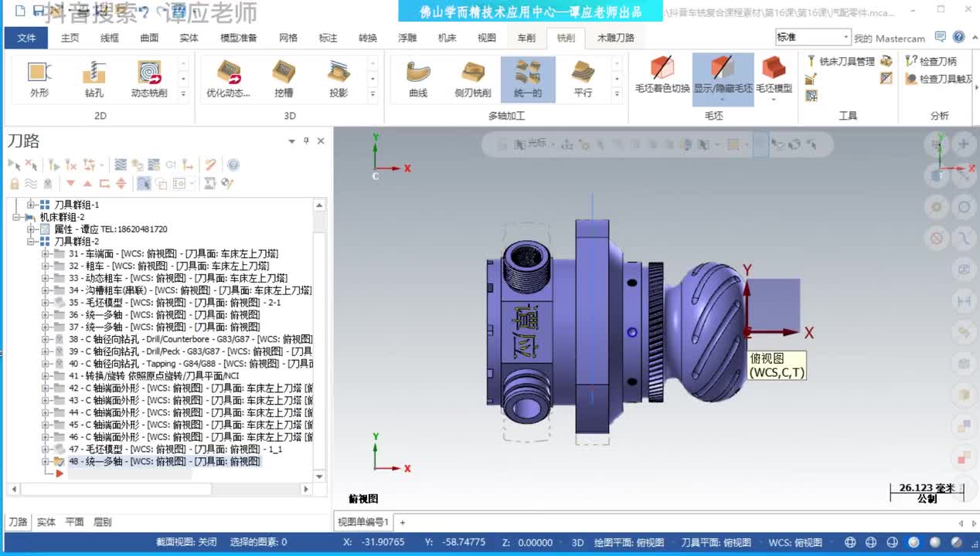Image resolution: width=980 pixels, height=556 pixels.
Task: Move insert arrow down with red triangle
Action: click(x=70, y=183)
